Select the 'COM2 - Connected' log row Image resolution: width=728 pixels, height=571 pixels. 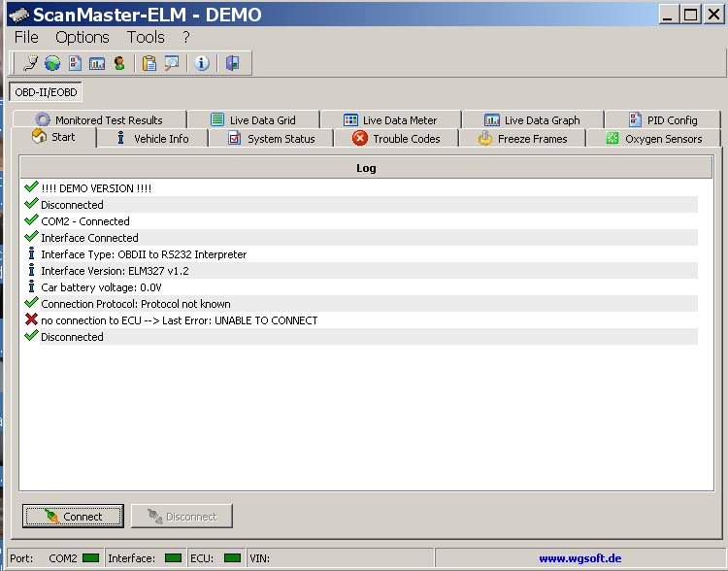click(359, 221)
